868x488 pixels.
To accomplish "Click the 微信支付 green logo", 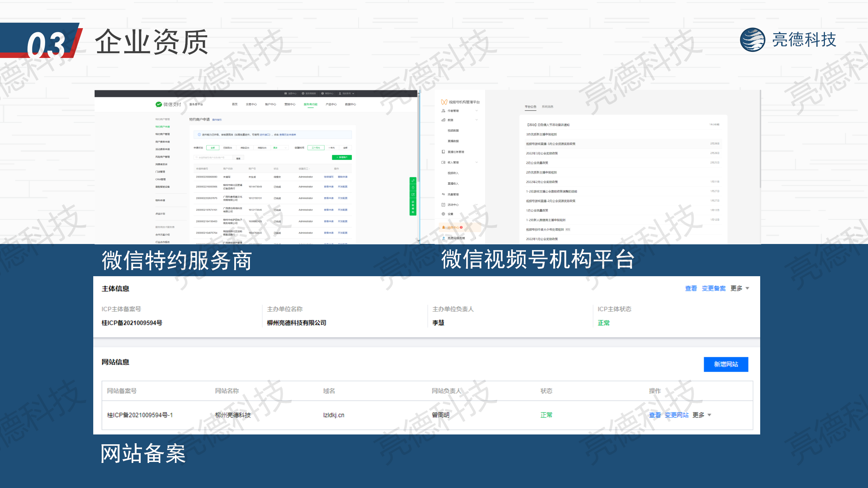I will click(158, 105).
